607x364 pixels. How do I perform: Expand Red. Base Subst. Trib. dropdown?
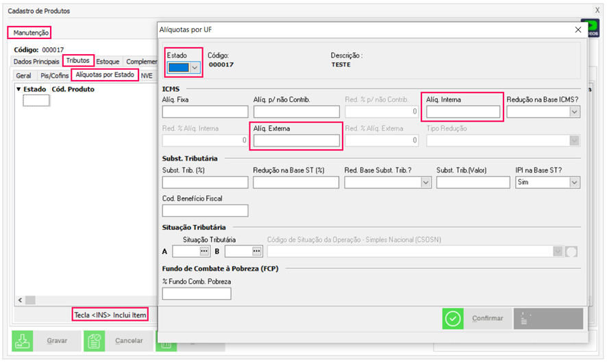[x=425, y=182]
